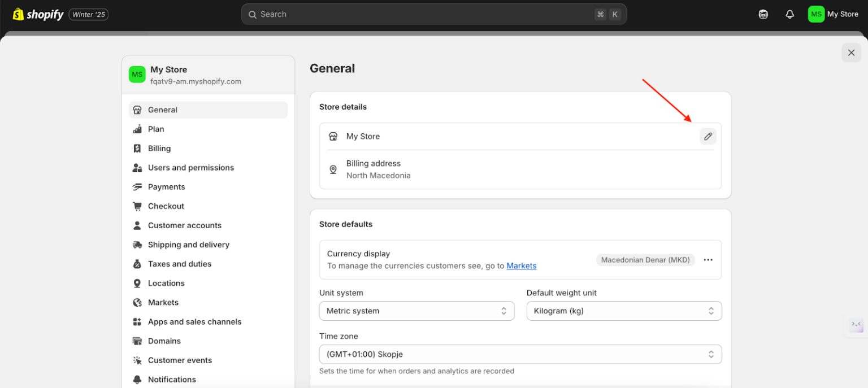Open Shipping and delivery settings

[x=188, y=245]
